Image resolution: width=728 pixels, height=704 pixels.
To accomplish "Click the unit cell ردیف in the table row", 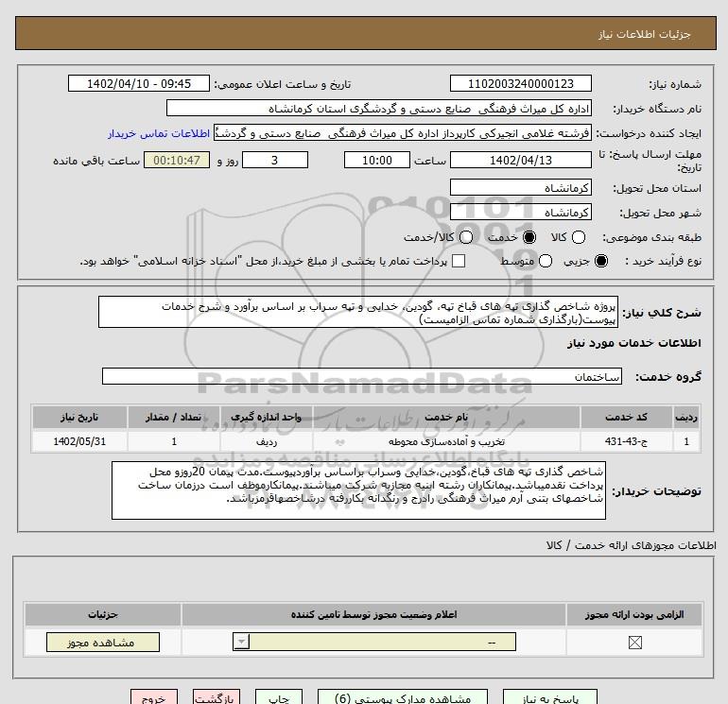I will (x=266, y=441).
